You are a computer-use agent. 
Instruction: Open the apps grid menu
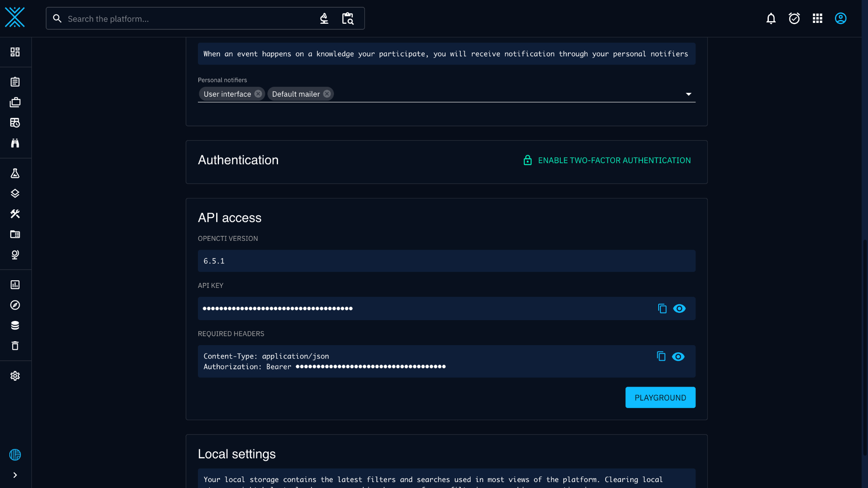[818, 18]
